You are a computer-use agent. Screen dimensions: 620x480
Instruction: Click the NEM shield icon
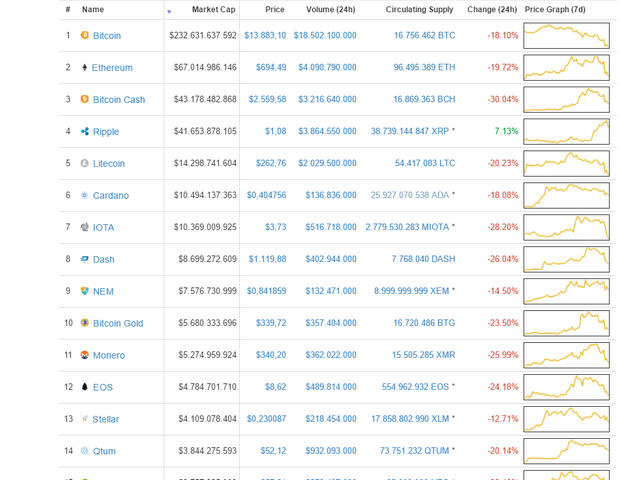(x=85, y=291)
